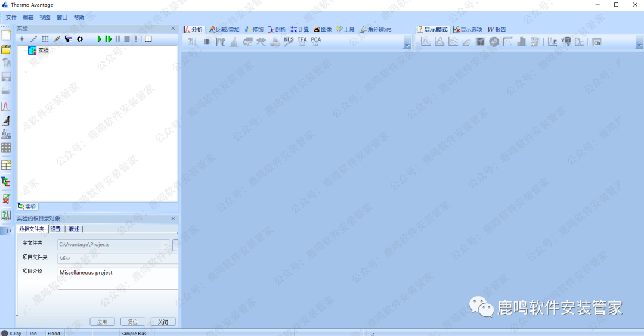
Task: Switch to the 设置 tab
Action: pyautogui.click(x=55, y=229)
